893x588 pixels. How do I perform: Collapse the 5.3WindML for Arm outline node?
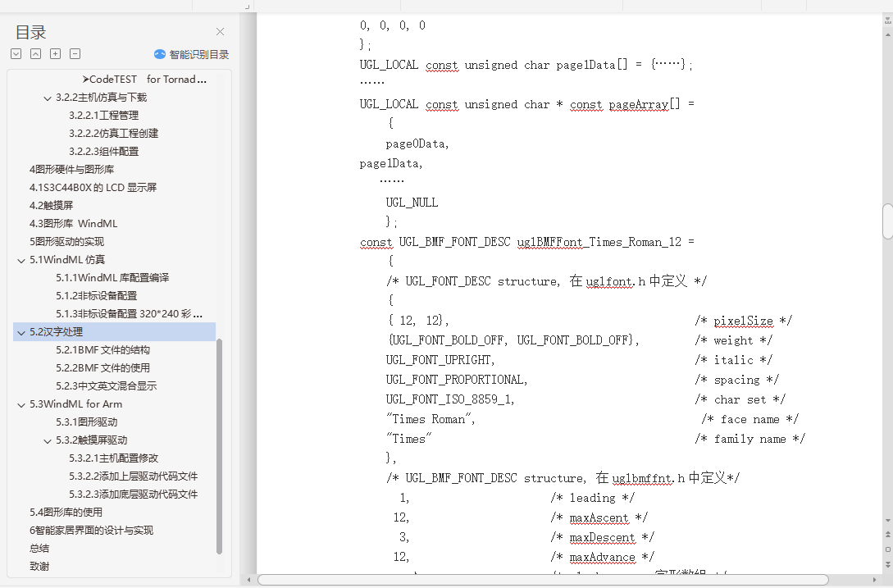click(x=21, y=404)
